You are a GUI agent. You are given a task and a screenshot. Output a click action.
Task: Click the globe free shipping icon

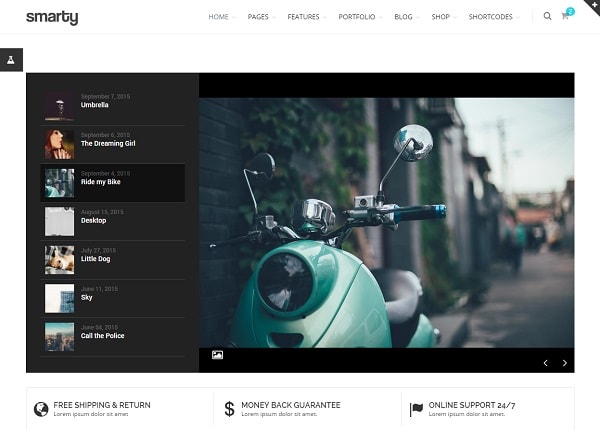(41, 409)
